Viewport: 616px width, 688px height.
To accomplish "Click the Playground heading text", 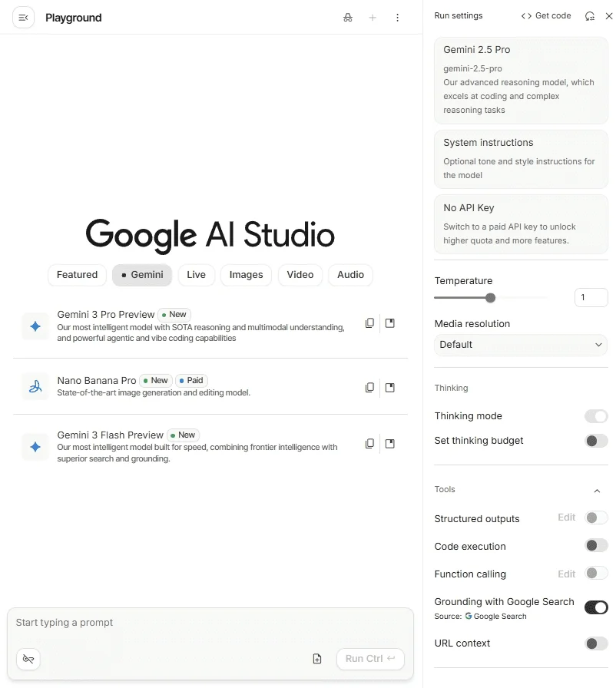I will (x=73, y=18).
